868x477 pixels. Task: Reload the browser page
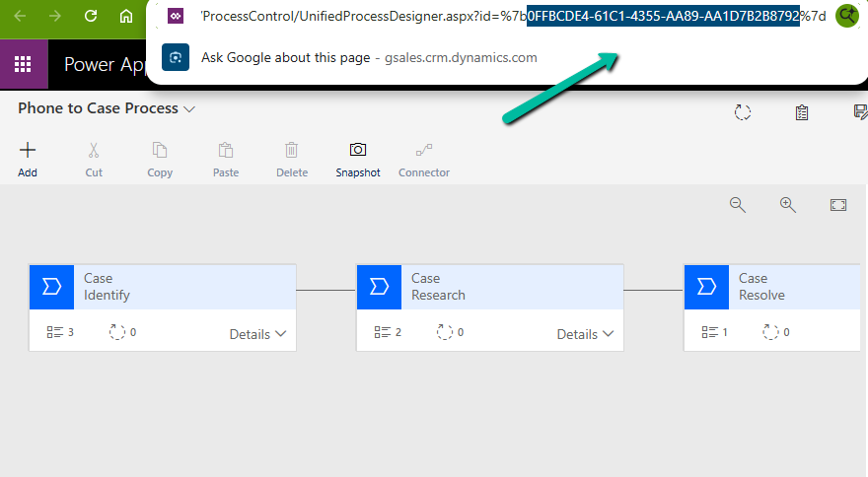tap(91, 16)
